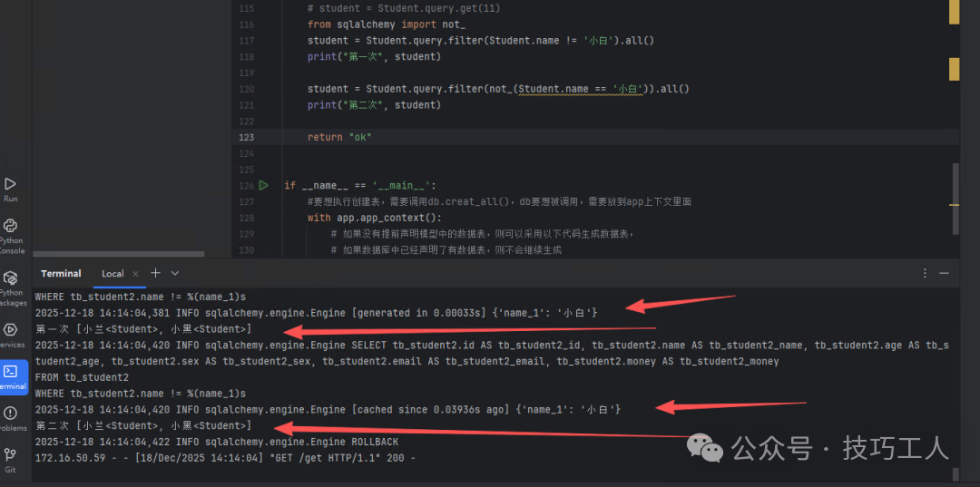Screen dimensions: 980x487
Task: Click the GET /get HTTP/1.1 200 log line
Action: click(226, 458)
